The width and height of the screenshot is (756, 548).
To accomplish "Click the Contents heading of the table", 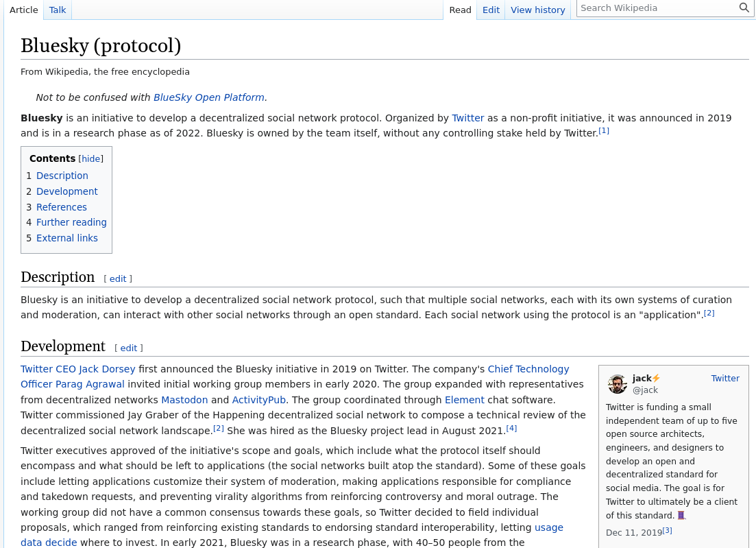I will coord(53,158).
